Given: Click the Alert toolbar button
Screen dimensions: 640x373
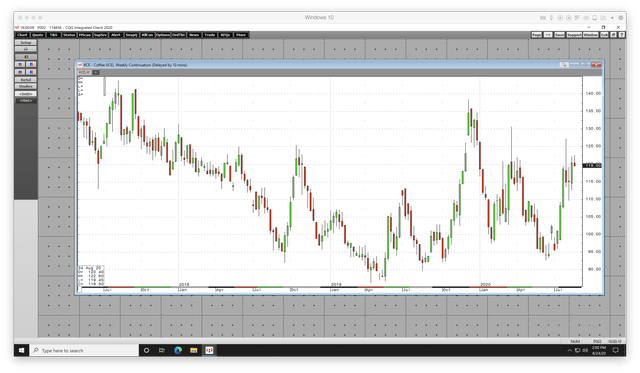Looking at the screenshot, I should pyautogui.click(x=116, y=35).
